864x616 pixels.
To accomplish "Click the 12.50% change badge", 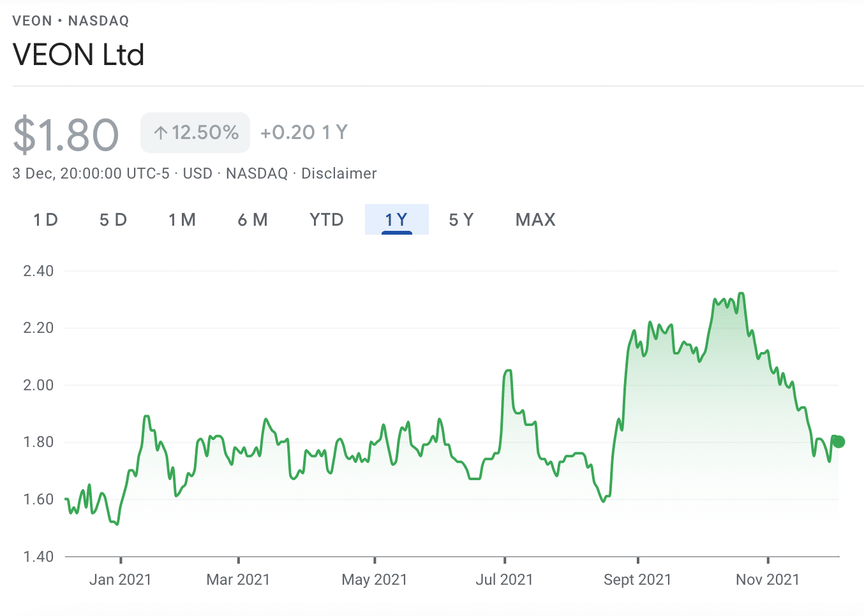I will click(x=195, y=133).
